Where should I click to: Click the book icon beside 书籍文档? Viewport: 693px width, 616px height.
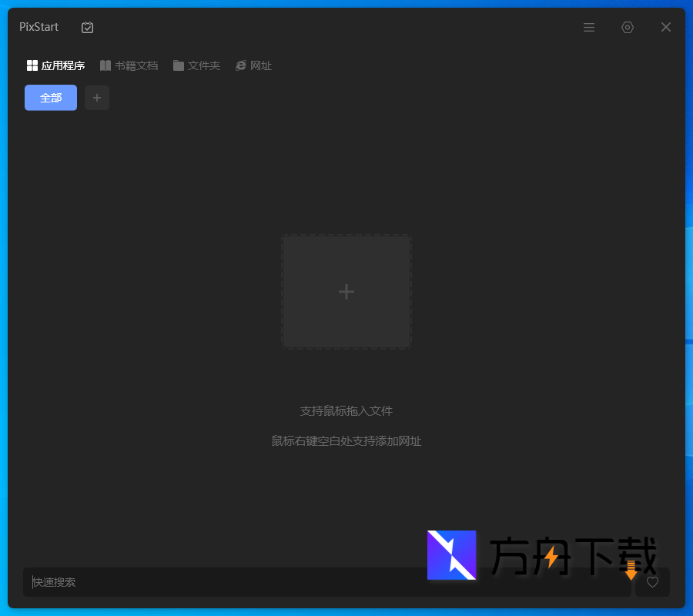pos(105,65)
